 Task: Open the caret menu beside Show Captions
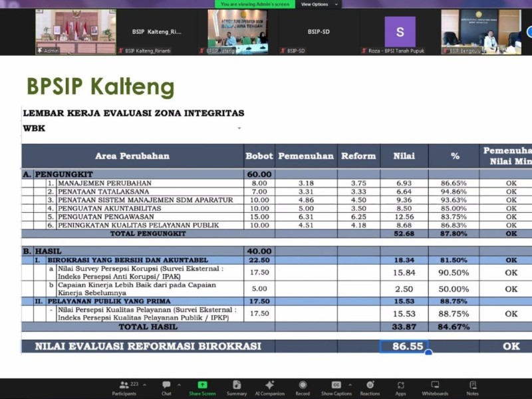[350, 384]
